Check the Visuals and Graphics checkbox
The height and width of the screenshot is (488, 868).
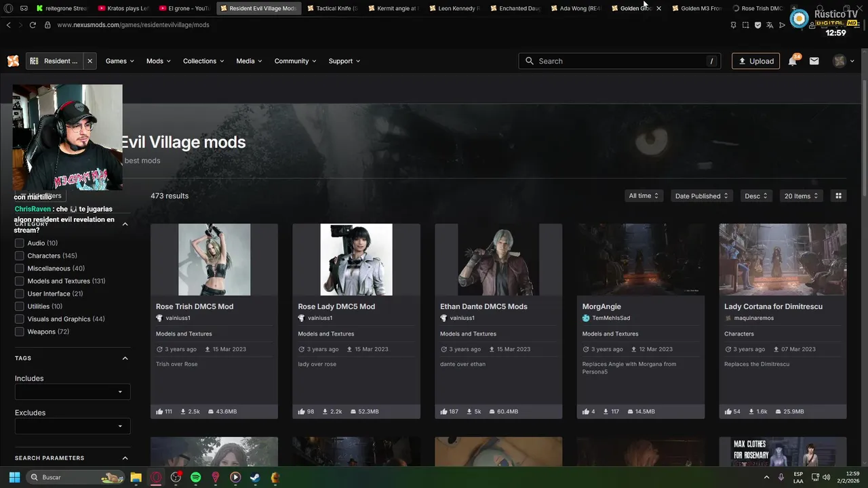pos(19,319)
